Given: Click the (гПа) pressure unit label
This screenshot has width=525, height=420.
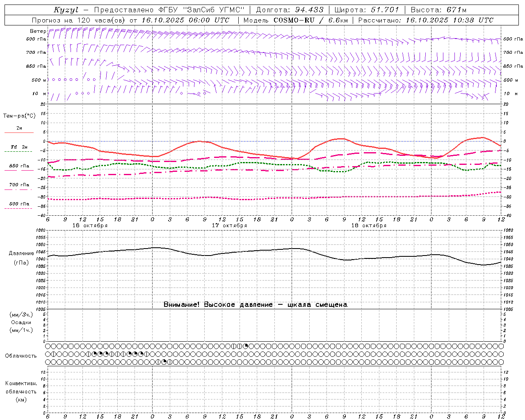Looking at the screenshot, I should point(21,263).
